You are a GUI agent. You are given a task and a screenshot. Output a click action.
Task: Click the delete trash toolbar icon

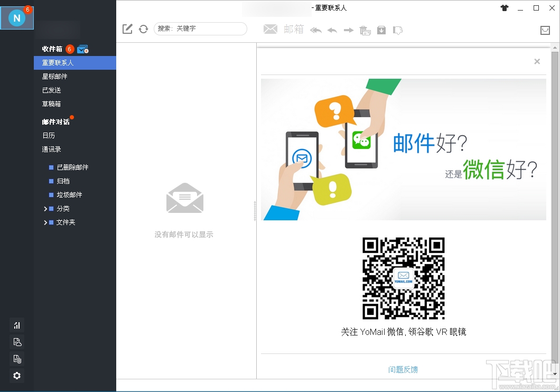click(365, 30)
